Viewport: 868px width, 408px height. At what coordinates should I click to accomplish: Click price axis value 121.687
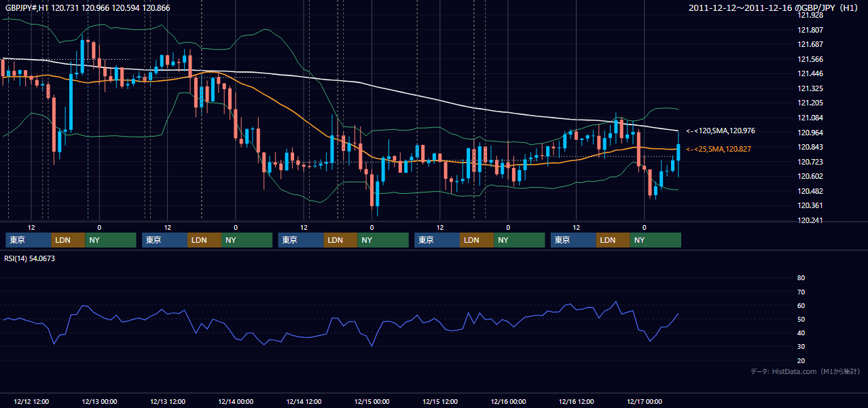[810, 44]
